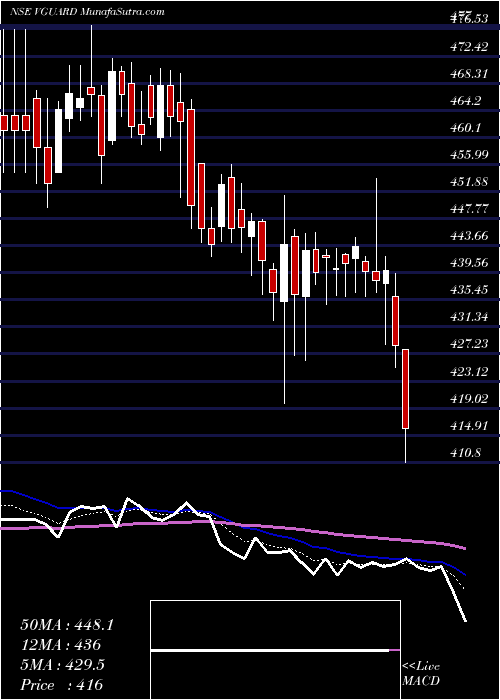Click the 12MA : 436 readout

pyautogui.click(x=60, y=645)
